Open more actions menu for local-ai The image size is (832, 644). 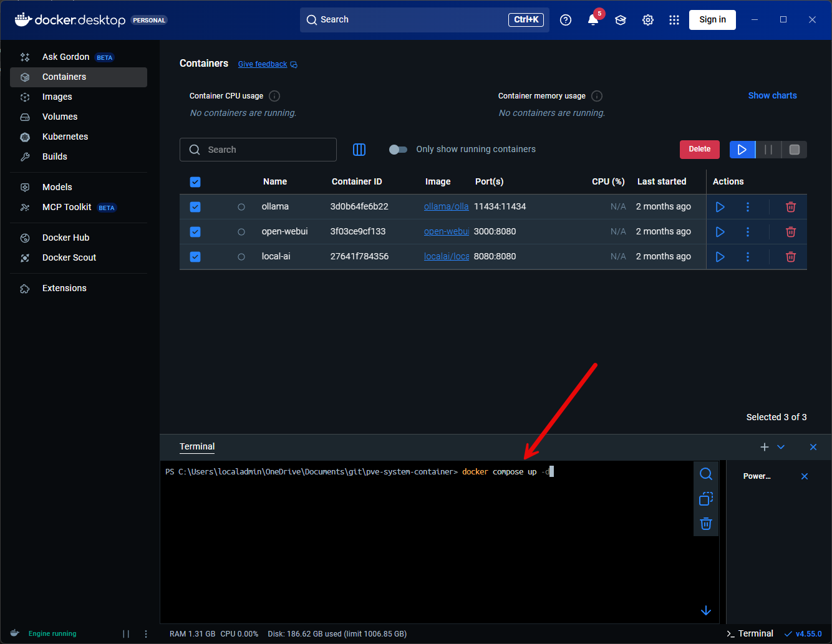pos(748,257)
